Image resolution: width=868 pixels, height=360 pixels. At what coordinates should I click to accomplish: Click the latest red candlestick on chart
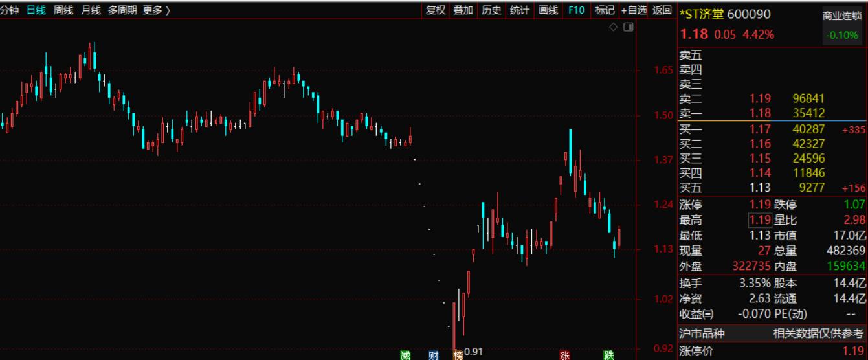(x=619, y=237)
